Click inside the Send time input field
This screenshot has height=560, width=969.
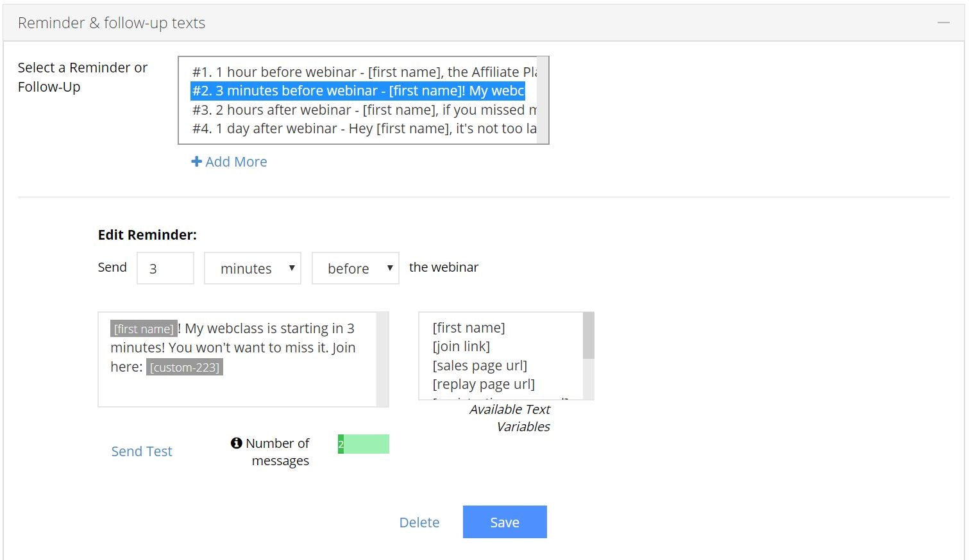click(164, 268)
